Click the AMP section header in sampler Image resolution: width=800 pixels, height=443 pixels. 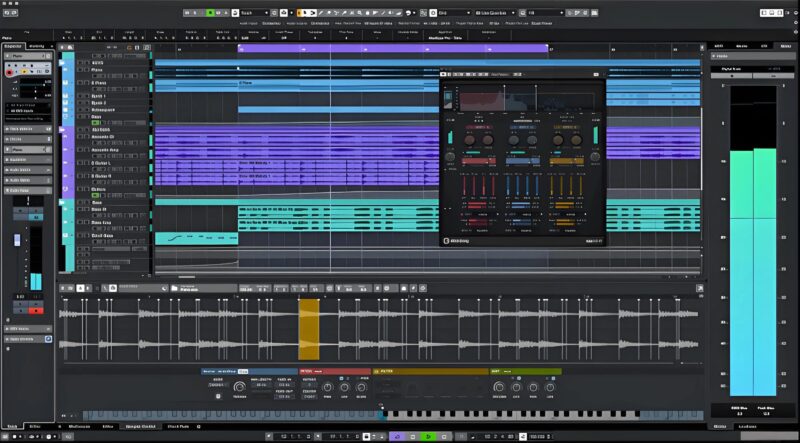point(526,372)
